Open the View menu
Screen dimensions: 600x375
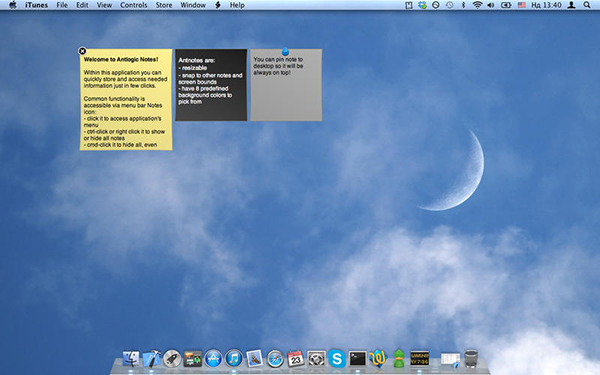(104, 5)
